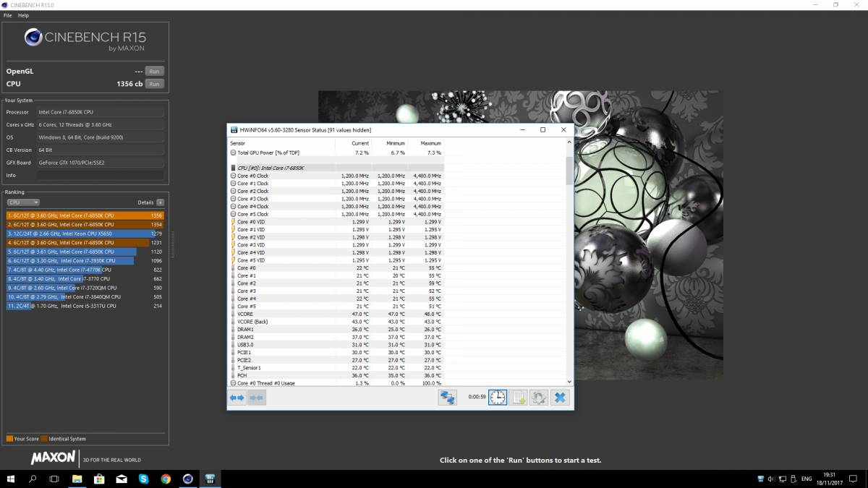
Task: Open the Mail app on the taskbar
Action: (x=122, y=479)
